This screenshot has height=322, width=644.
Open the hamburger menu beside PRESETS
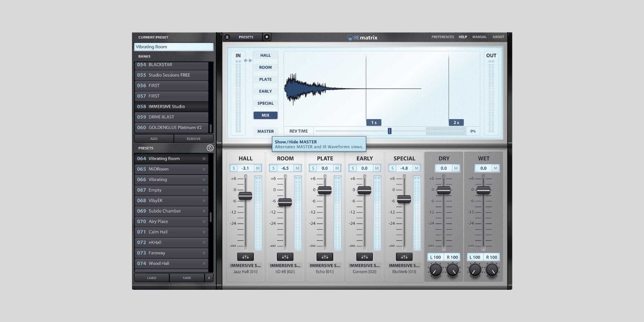point(227,37)
